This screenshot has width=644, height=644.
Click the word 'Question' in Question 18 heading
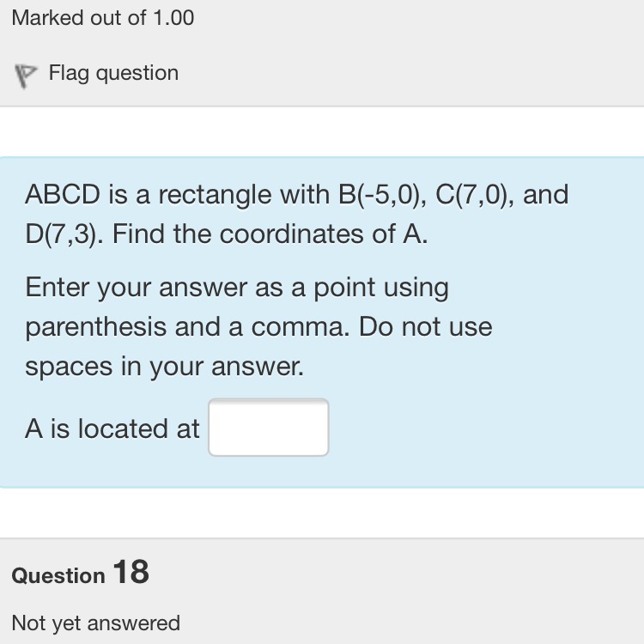[x=58, y=575]
